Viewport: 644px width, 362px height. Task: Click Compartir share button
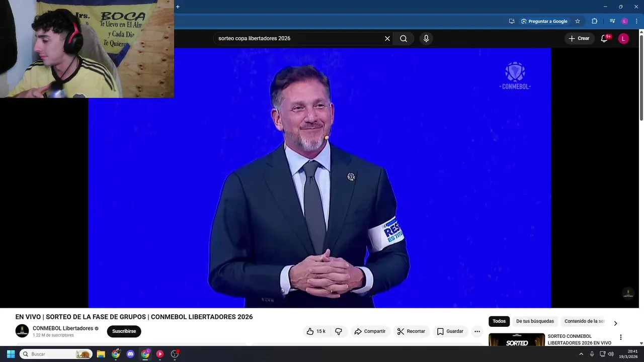[x=370, y=331]
